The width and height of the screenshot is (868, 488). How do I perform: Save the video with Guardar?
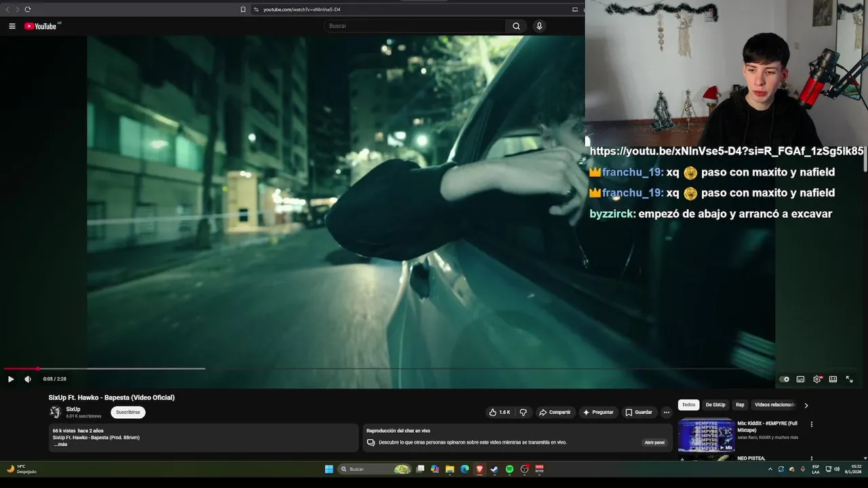click(639, 412)
